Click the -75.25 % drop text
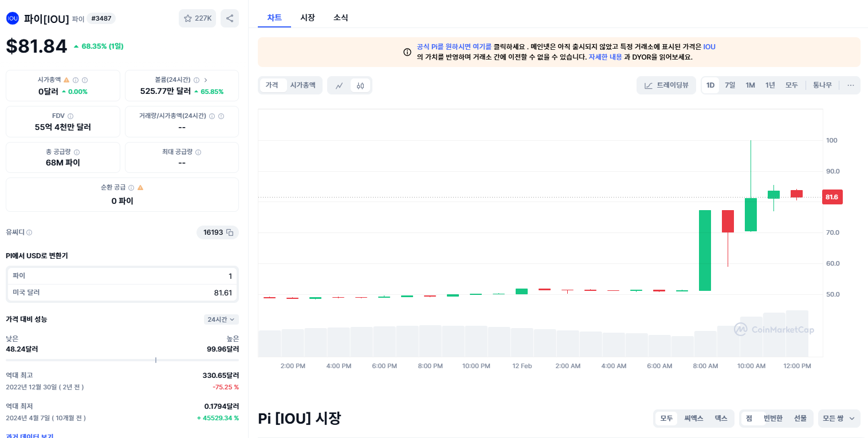Screen dimensions: 868x438 click(x=226, y=387)
